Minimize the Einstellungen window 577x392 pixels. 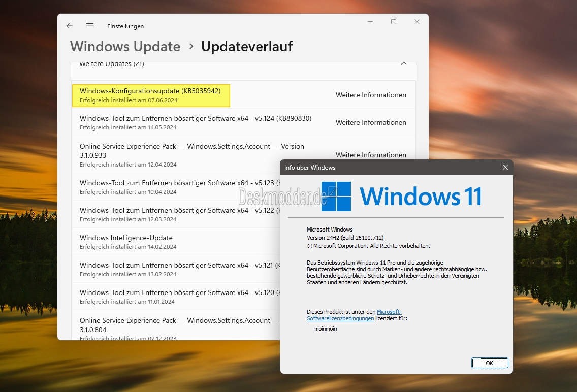(370, 22)
